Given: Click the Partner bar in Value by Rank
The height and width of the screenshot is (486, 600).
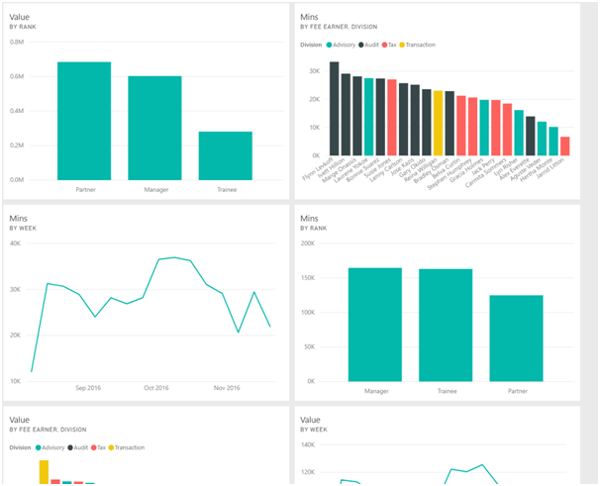Looking at the screenshot, I should (x=84, y=120).
